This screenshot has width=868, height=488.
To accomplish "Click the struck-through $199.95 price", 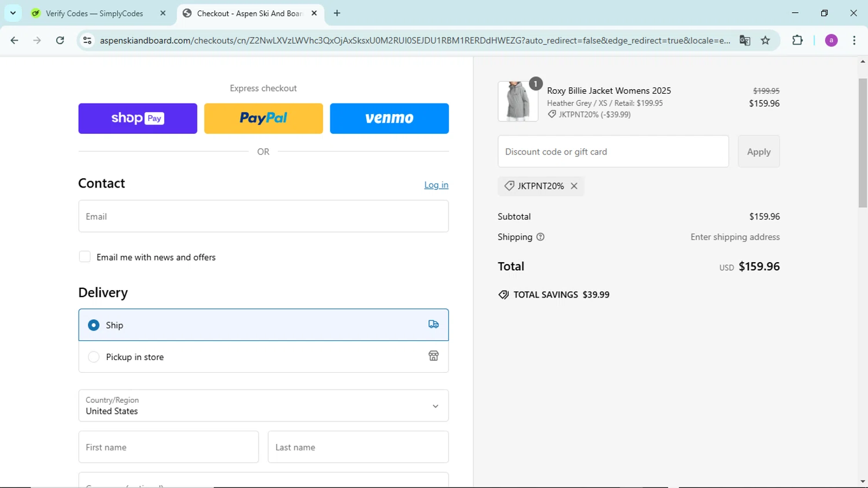I will (766, 91).
